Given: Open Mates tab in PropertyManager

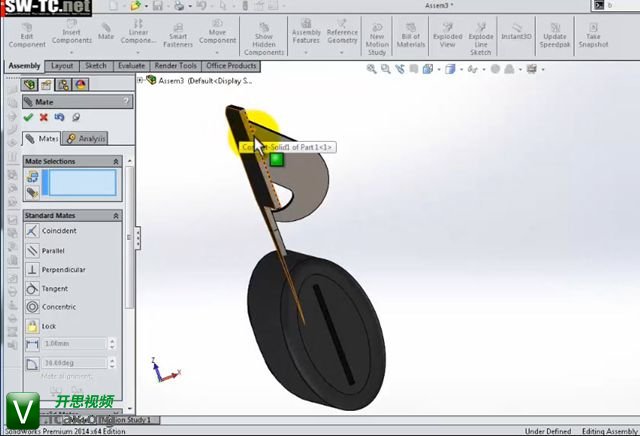Looking at the screenshot, I should 42,138.
